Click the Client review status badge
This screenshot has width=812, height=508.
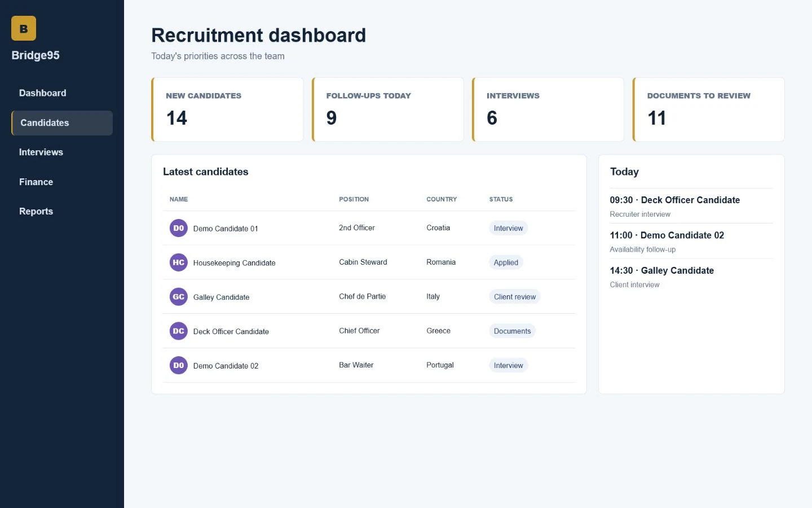pyautogui.click(x=515, y=297)
